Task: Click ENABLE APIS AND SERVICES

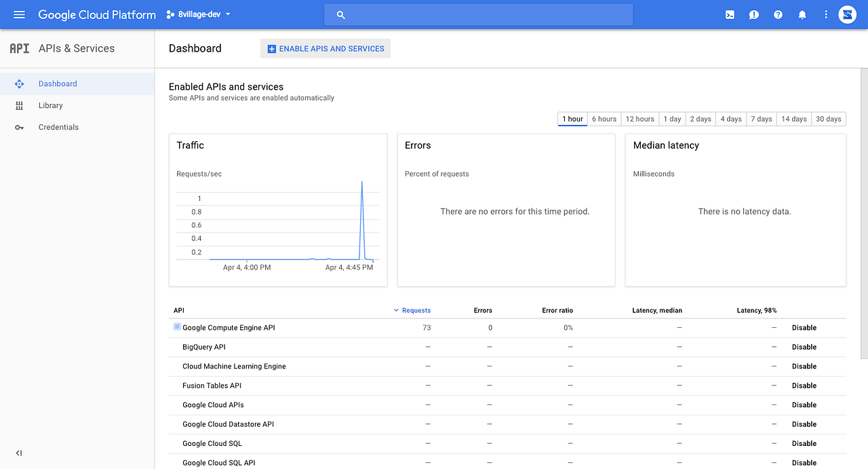Action: coord(325,48)
